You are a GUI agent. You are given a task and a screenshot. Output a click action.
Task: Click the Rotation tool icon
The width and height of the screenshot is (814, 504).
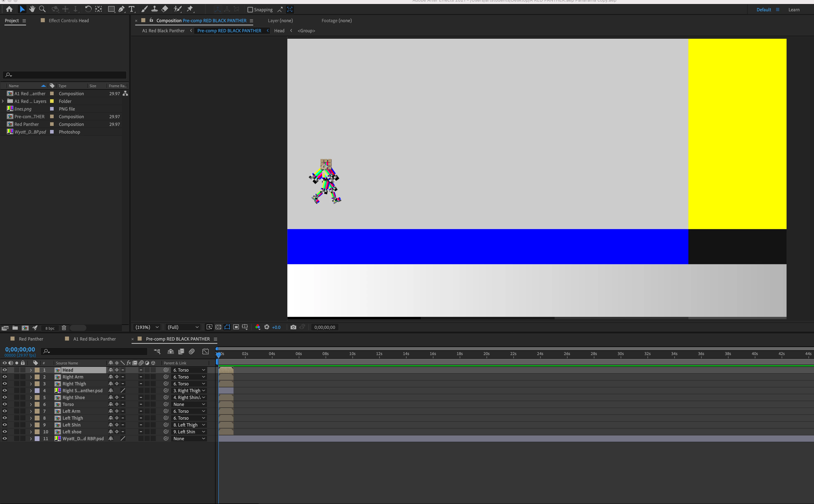[x=88, y=9]
